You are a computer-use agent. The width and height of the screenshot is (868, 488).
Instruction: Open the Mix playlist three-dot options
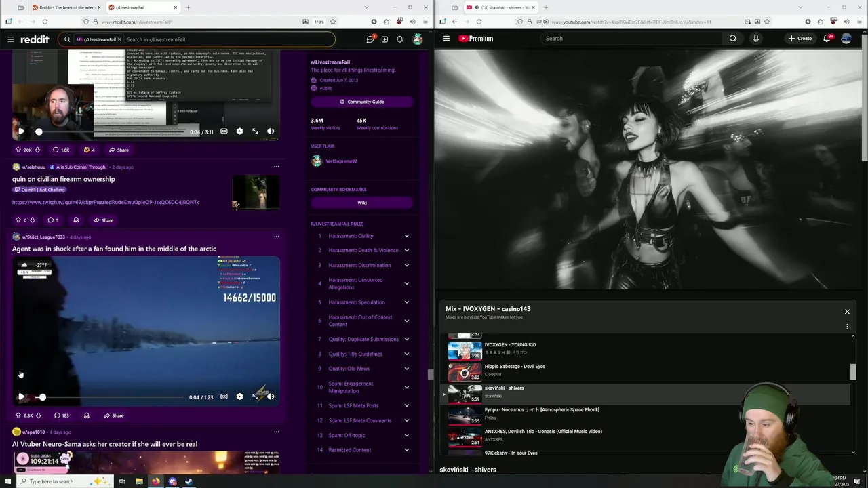[x=847, y=327]
